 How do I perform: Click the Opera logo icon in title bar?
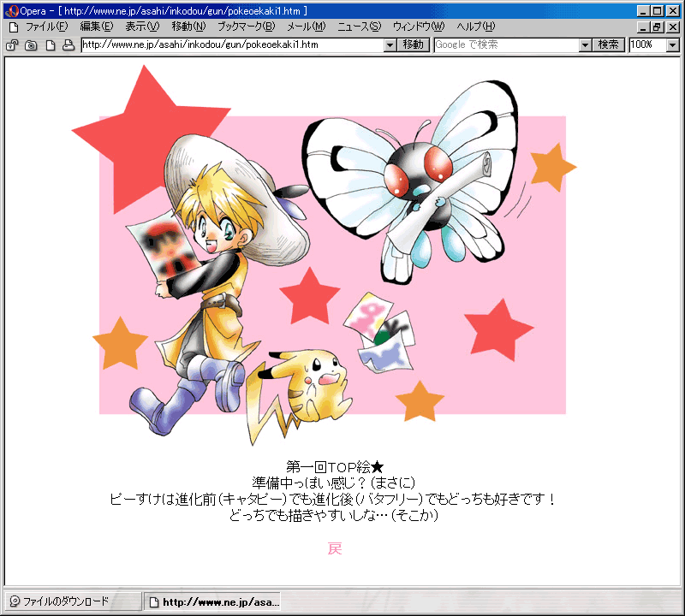click(12, 11)
